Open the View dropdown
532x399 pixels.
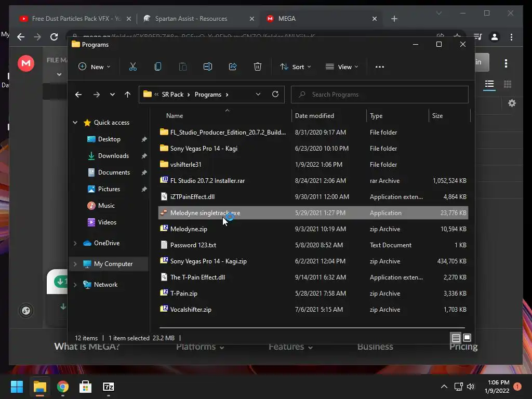click(342, 67)
